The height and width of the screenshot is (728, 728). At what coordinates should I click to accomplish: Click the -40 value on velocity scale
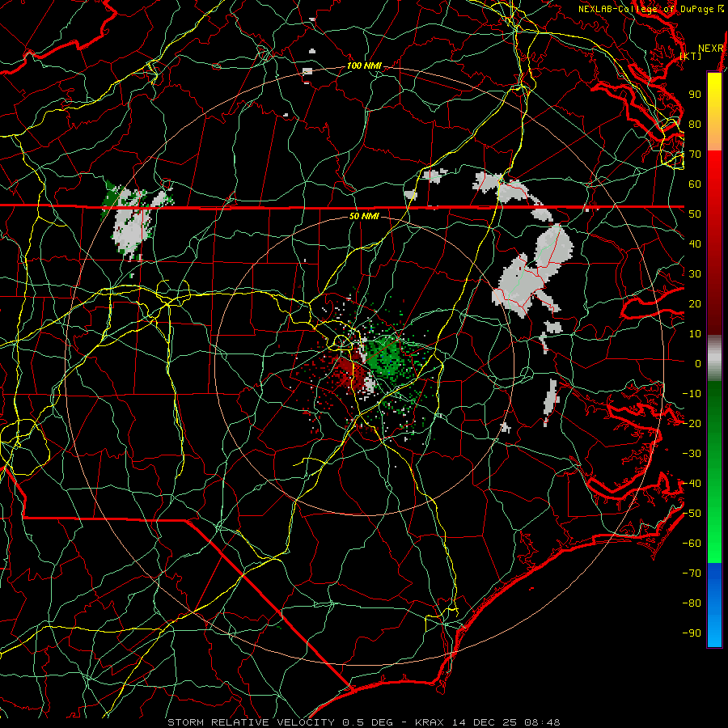click(x=692, y=484)
